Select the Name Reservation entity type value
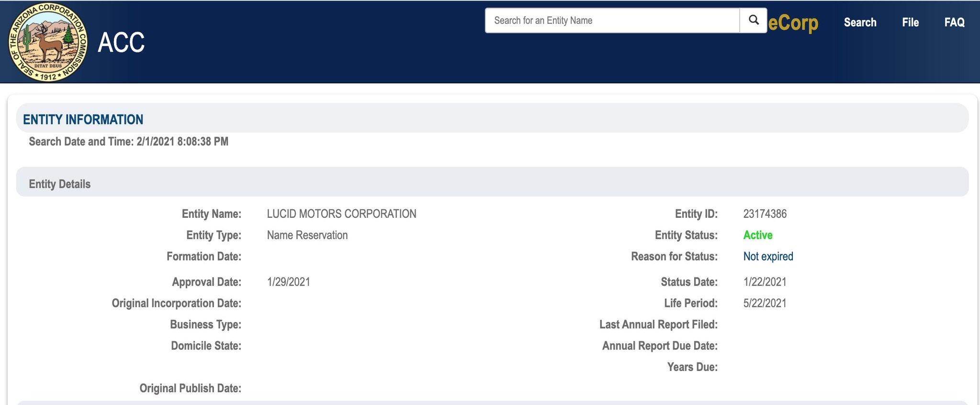 click(307, 235)
